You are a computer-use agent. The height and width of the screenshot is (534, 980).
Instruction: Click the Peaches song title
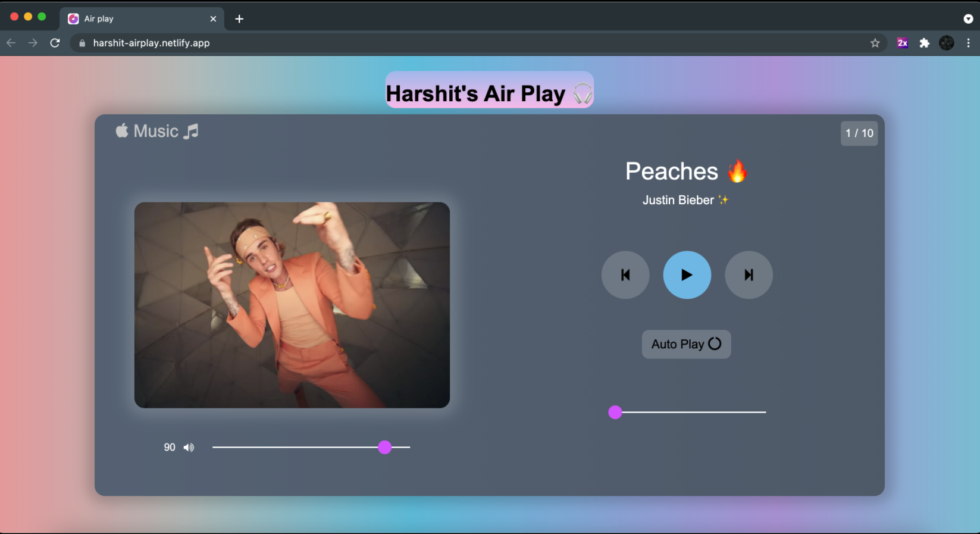pos(672,171)
